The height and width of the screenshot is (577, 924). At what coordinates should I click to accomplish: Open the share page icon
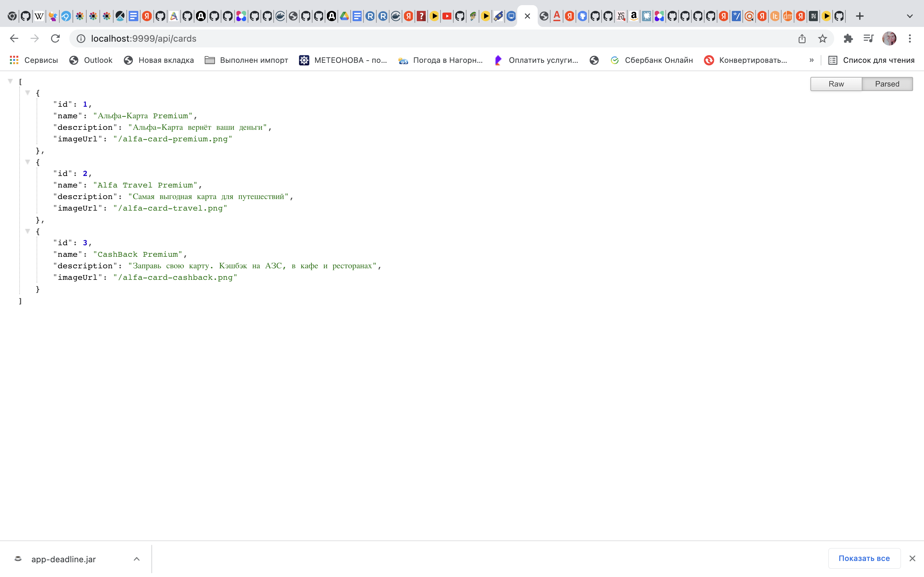(802, 38)
